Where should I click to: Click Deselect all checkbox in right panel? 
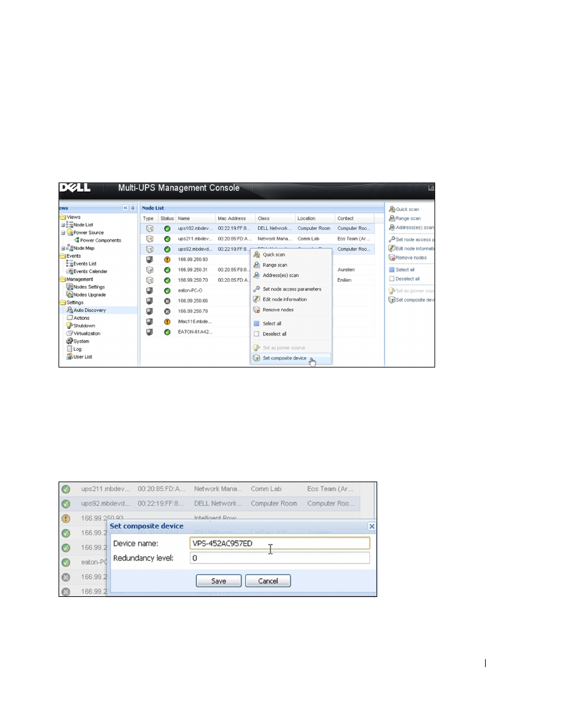pos(392,279)
